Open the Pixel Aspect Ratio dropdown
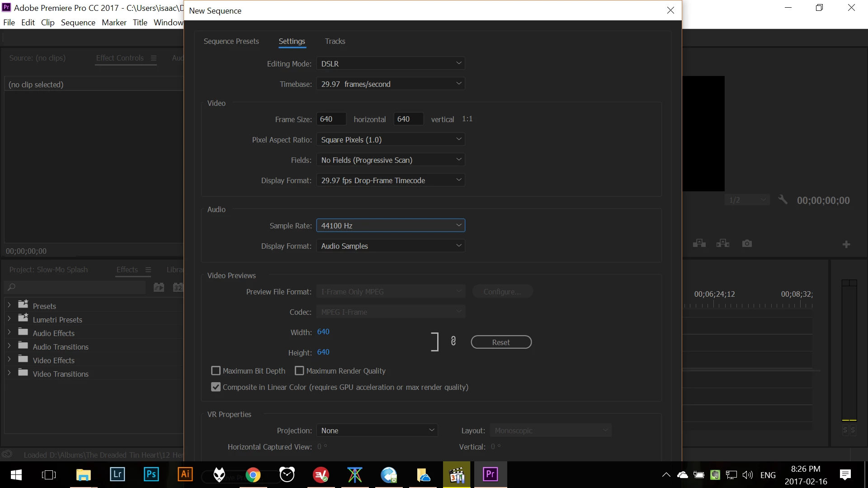The height and width of the screenshot is (488, 868). (x=391, y=140)
